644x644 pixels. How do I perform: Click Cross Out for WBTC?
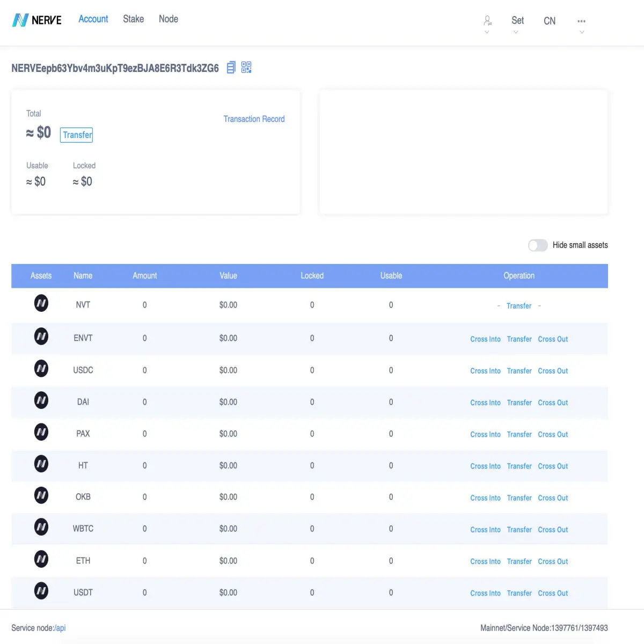pos(553,530)
